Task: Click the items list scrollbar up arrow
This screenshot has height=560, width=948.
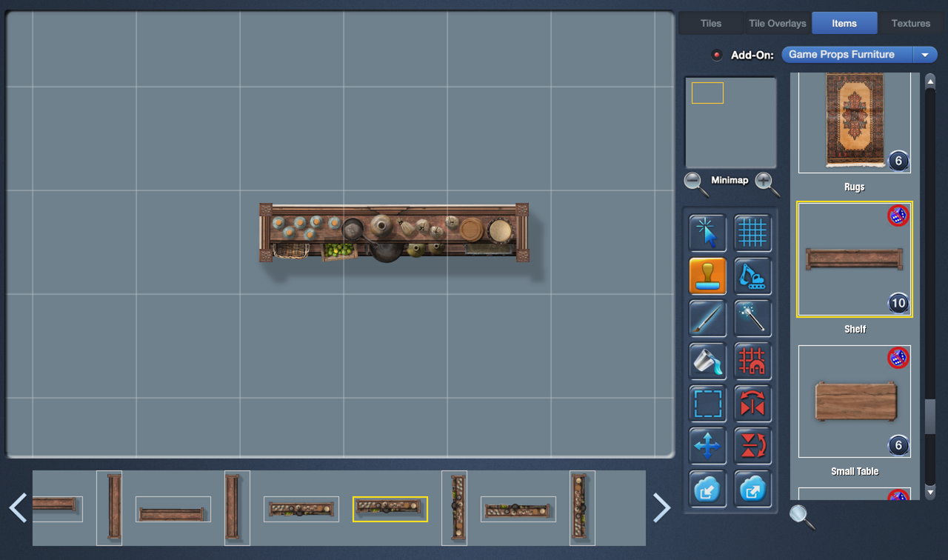Action: (930, 80)
